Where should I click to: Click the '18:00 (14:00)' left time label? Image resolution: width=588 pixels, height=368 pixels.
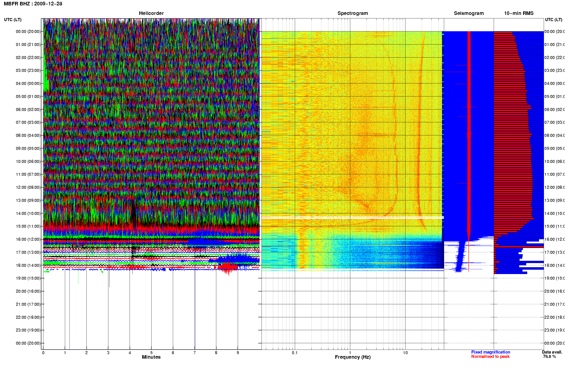pos(28,265)
